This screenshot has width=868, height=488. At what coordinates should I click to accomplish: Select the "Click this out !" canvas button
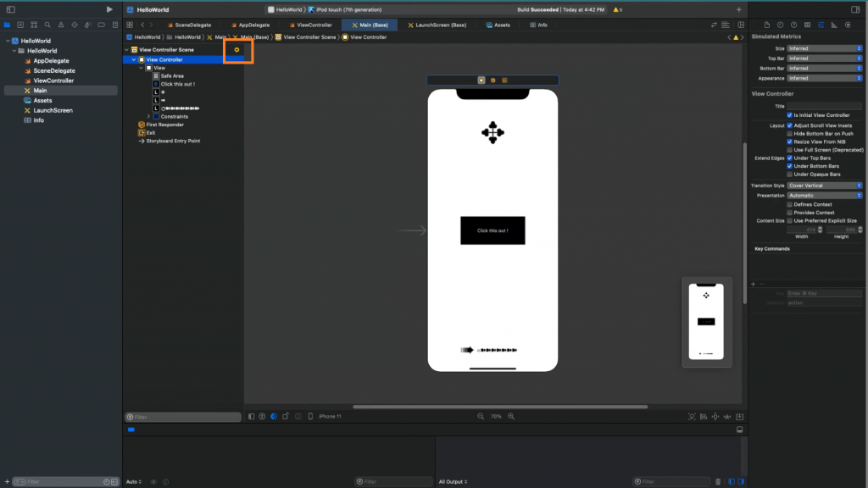click(x=492, y=230)
